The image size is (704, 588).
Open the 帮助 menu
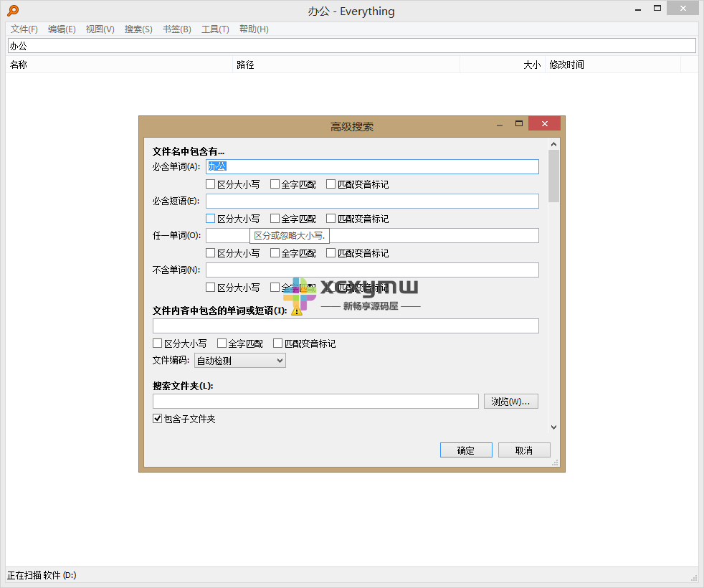coord(253,29)
